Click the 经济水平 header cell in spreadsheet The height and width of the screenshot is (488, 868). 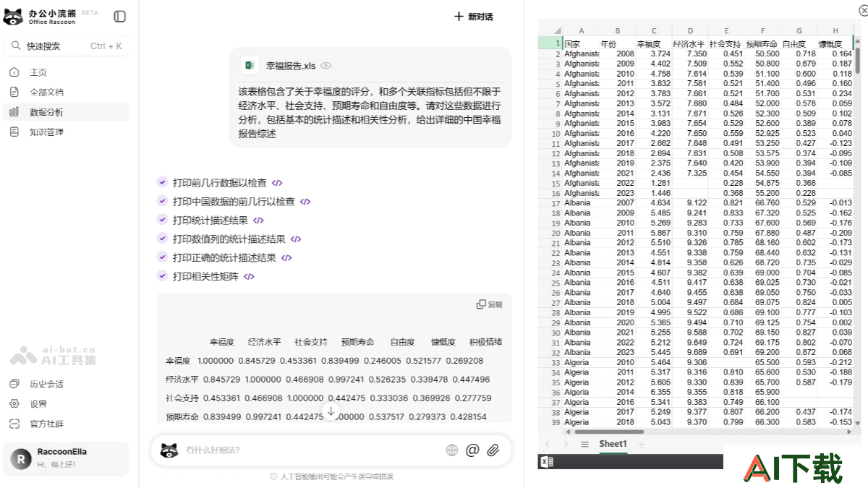[x=690, y=44]
